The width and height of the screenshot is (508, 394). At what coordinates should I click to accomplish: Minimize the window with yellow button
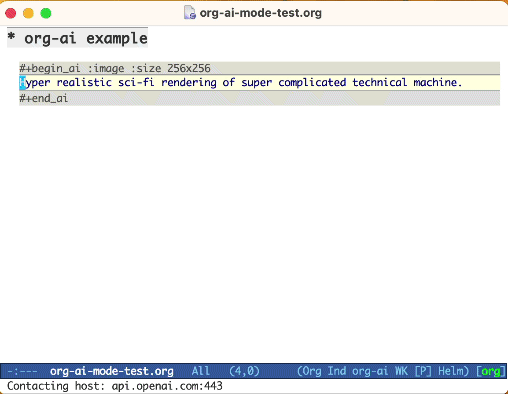point(28,13)
